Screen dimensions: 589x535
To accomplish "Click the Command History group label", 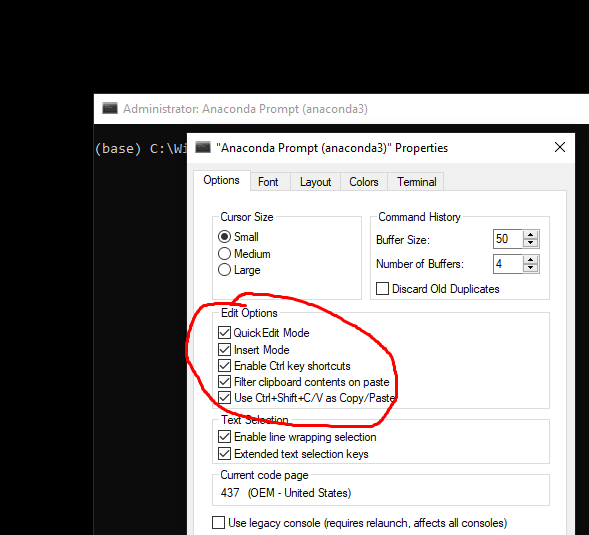I will pyautogui.click(x=419, y=217).
